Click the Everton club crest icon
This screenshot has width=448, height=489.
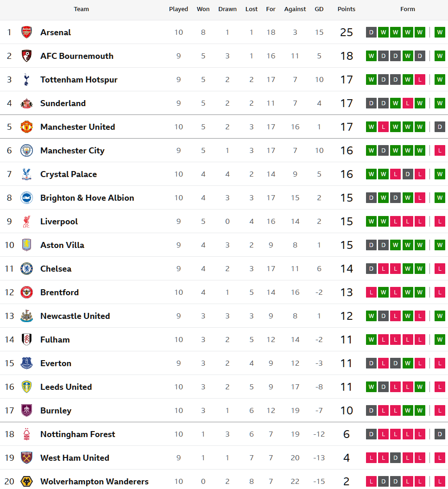pyautogui.click(x=26, y=363)
